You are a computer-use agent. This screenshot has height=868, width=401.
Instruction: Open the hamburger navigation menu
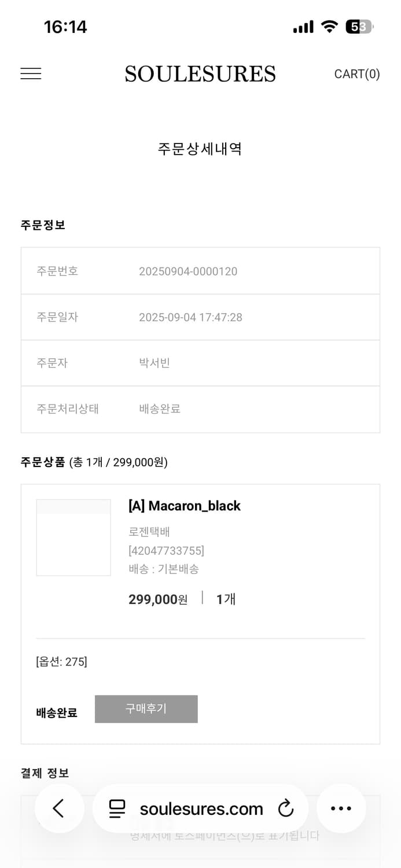click(30, 73)
